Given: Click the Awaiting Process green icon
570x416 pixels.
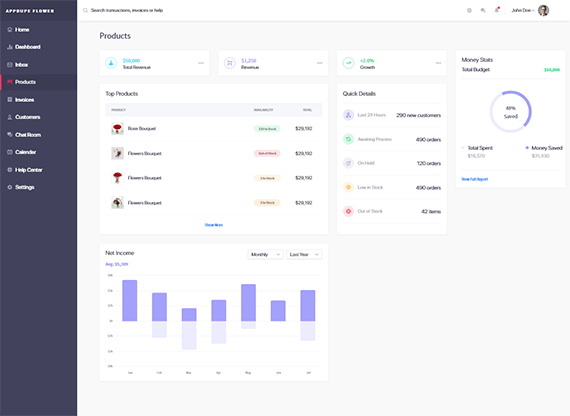Looking at the screenshot, I should [348, 139].
